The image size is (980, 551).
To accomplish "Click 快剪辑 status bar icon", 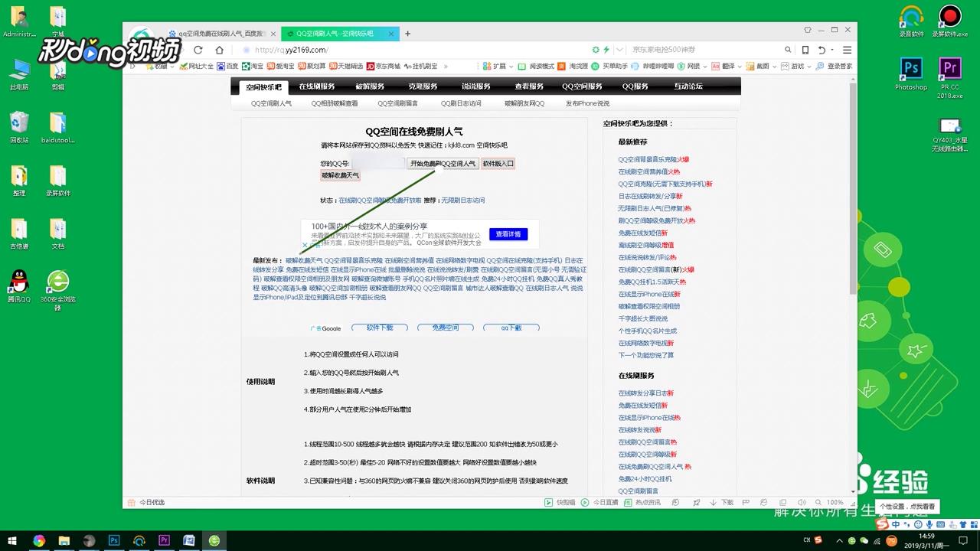I will 560,502.
